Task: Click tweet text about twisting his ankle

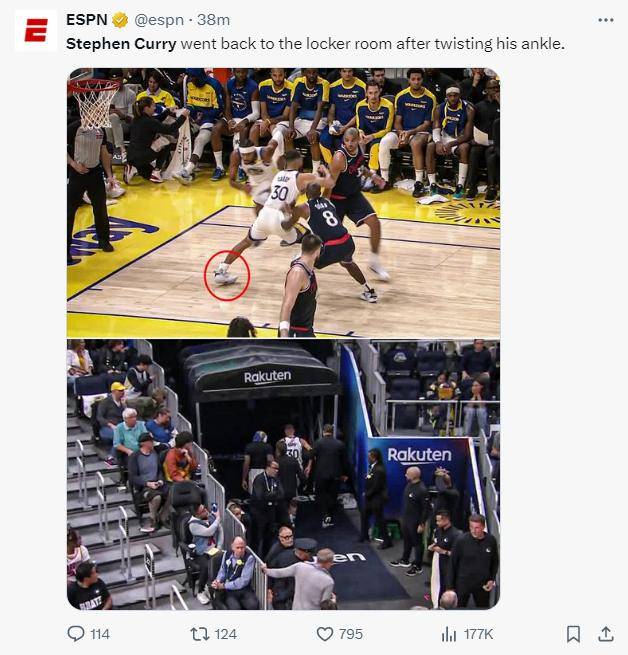Action: 372,44
